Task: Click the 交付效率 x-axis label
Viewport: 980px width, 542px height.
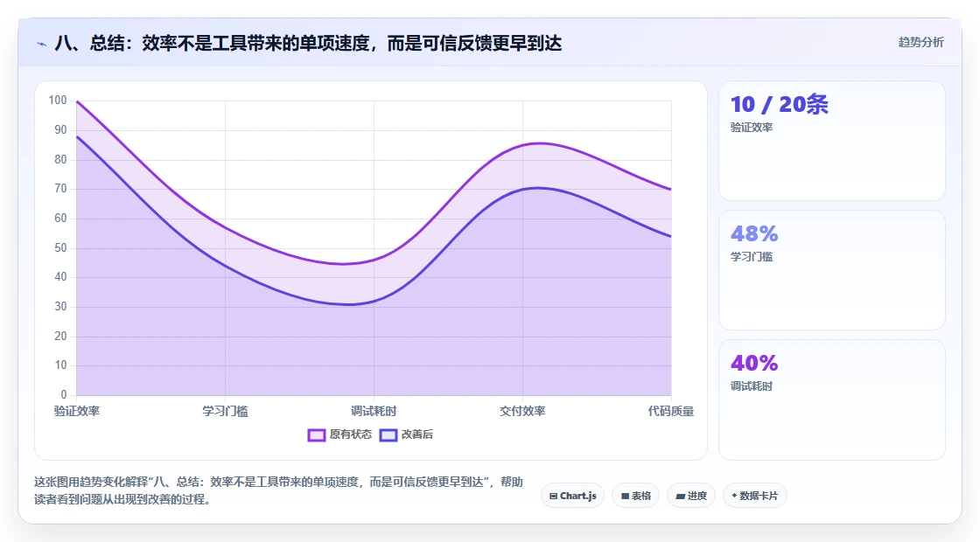Action: [522, 411]
